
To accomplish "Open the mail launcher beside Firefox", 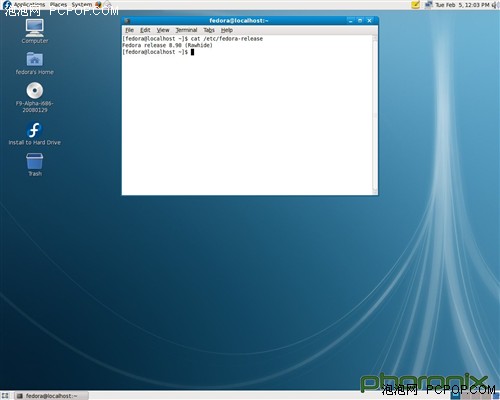I will (x=108, y=5).
